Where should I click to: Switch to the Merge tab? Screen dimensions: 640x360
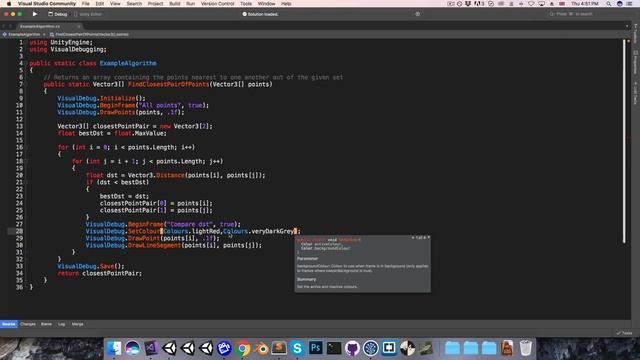pos(78,324)
